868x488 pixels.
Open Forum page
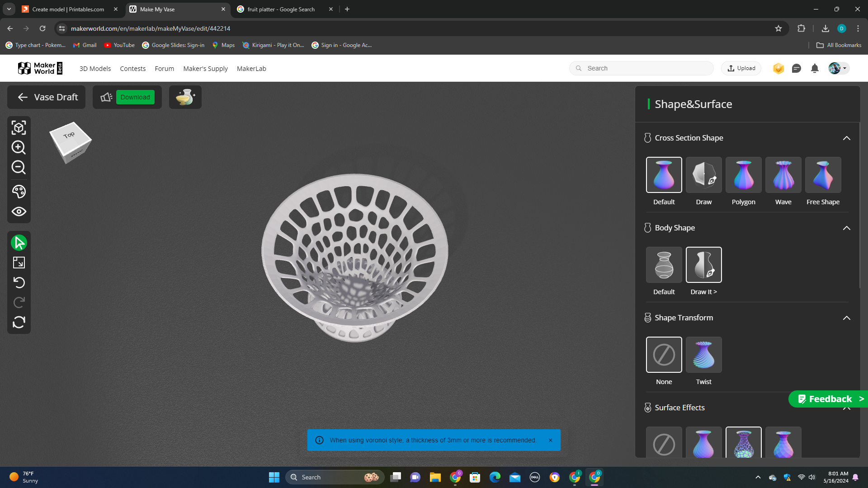tap(164, 69)
